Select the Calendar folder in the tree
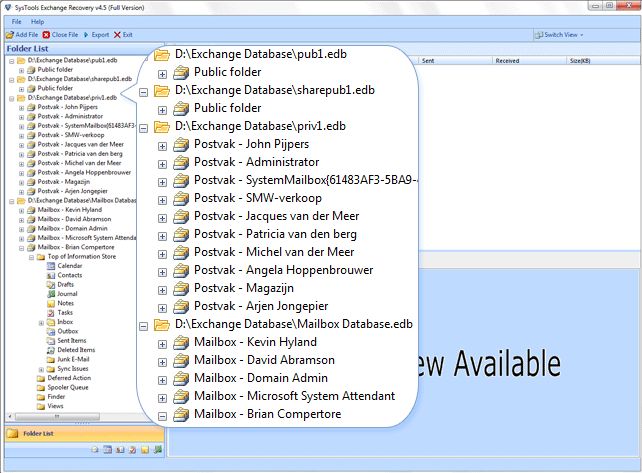Image resolution: width=642 pixels, height=473 pixels. [69, 266]
